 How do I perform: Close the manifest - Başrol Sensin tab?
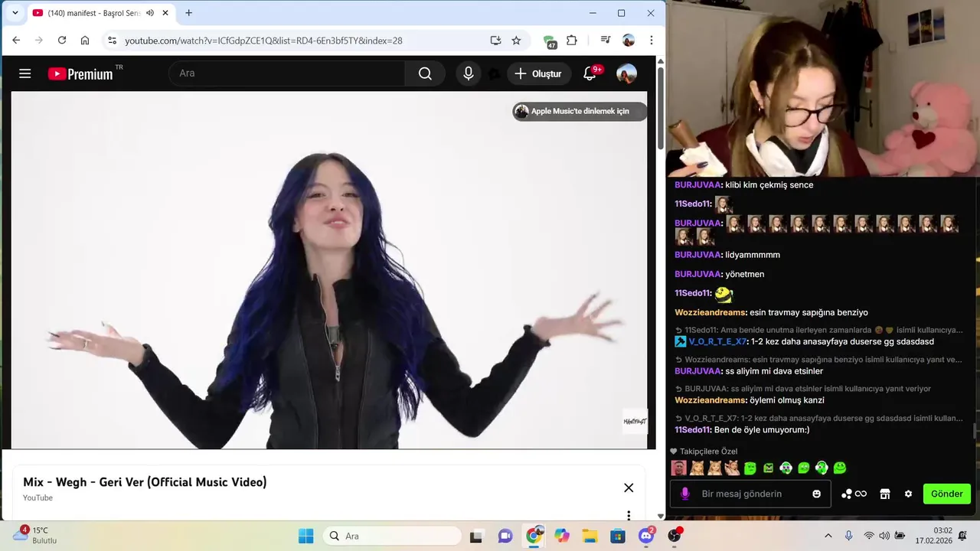pos(165,13)
